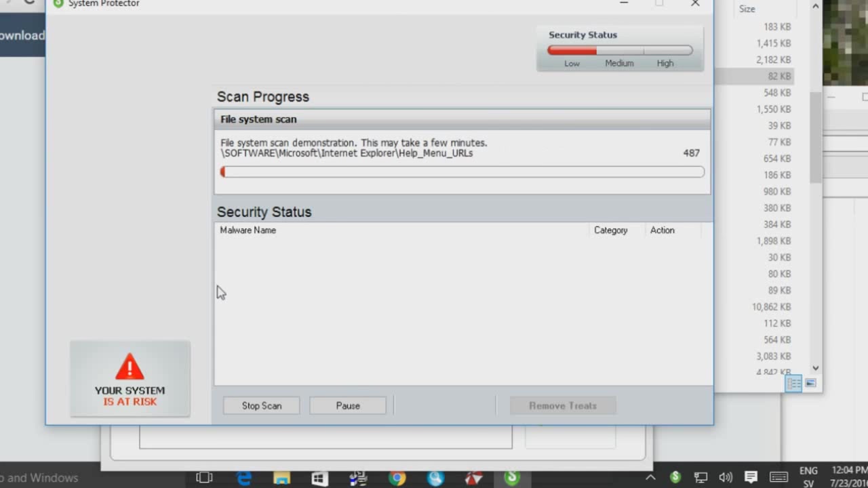Click the Security Status level meter
The height and width of the screenshot is (488, 868).
pyautogui.click(x=620, y=51)
